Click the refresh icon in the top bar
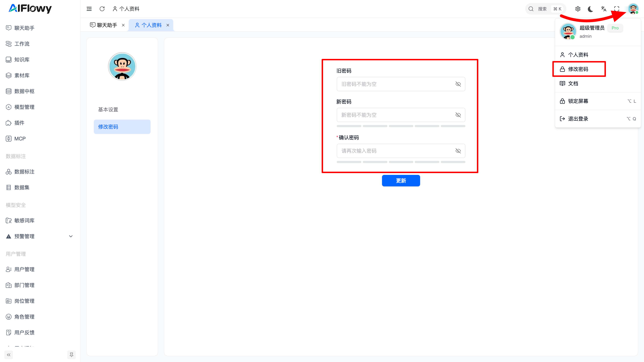Screen dimensions: 644x362 102,9
